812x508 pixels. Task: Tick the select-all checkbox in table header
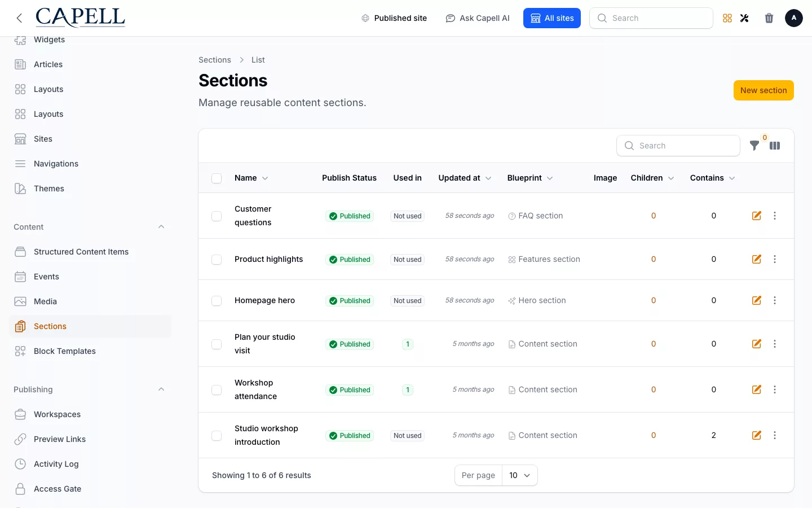tap(217, 178)
